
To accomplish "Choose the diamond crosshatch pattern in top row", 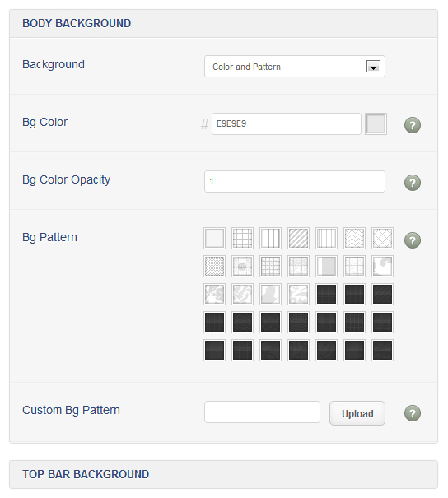I will pos(382,238).
